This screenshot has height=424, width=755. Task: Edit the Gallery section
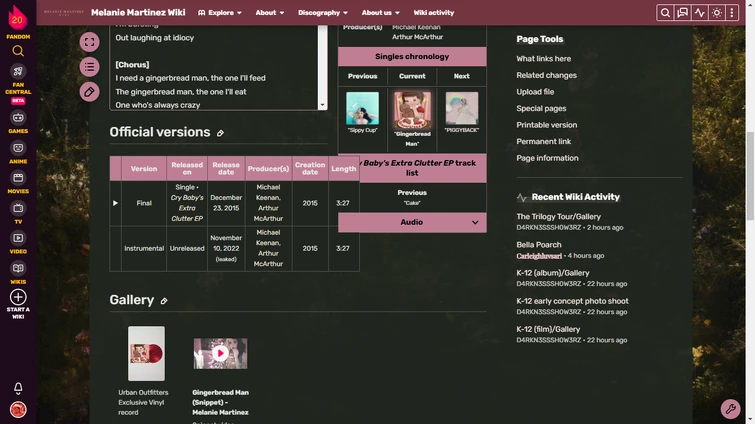[164, 301]
